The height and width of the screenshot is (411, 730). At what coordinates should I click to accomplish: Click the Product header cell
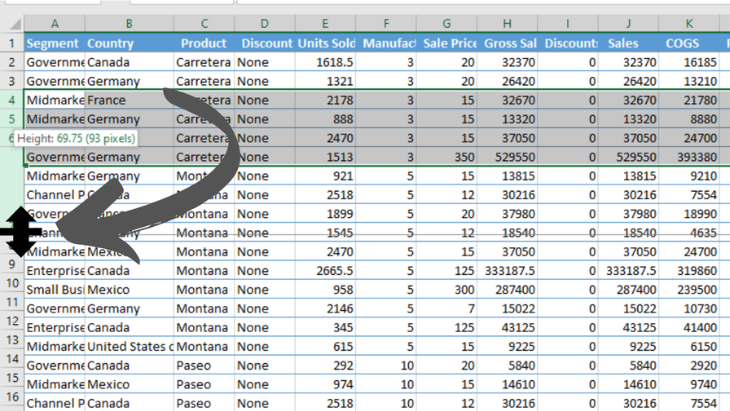[x=204, y=43]
